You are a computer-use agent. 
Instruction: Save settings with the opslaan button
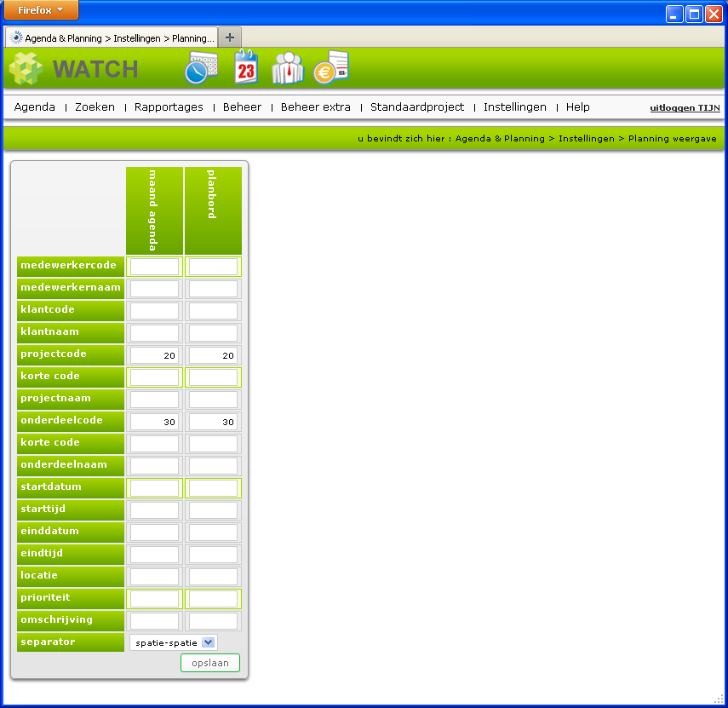[x=210, y=663]
